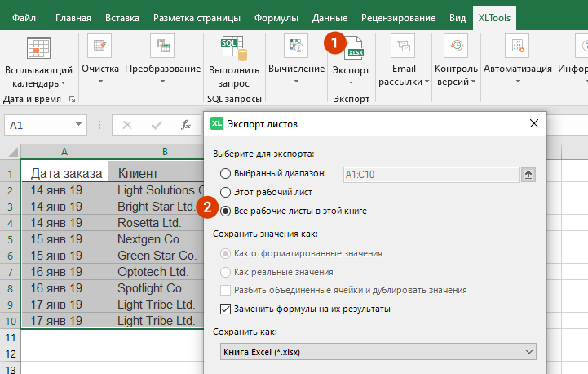588x374 pixels.
Task: Click the insert function fx button
Action: (x=186, y=125)
